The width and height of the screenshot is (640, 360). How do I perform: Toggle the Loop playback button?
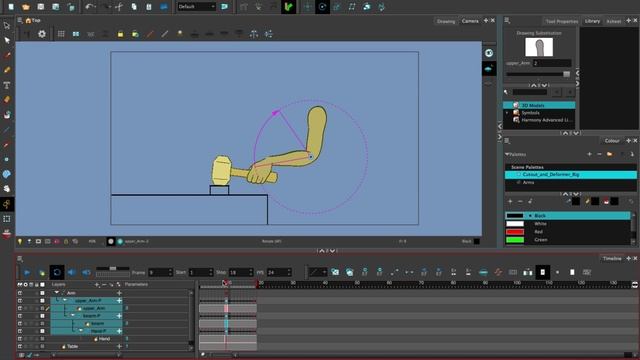[57, 272]
